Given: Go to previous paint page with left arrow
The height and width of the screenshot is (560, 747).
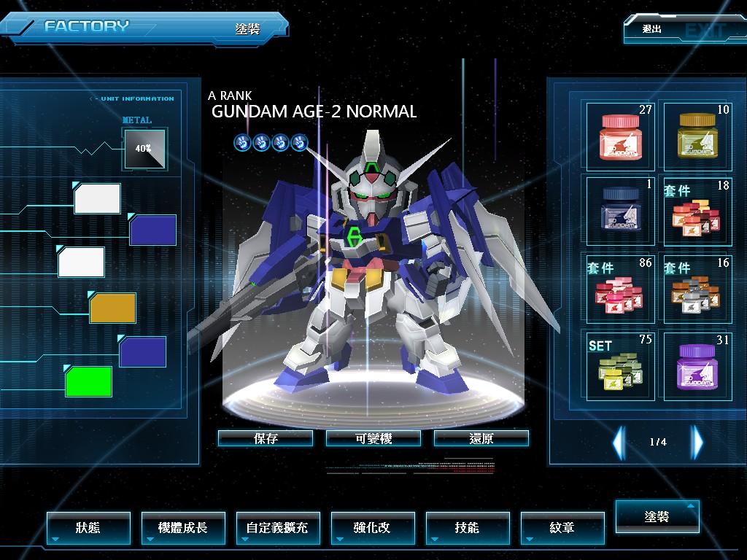Looking at the screenshot, I should 619,443.
